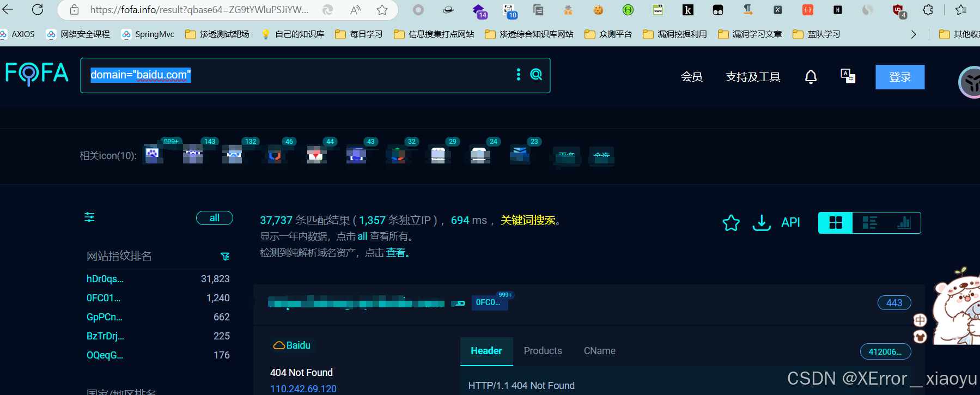980x395 pixels.
Task: Select the related icon with badge 23
Action: (x=520, y=155)
